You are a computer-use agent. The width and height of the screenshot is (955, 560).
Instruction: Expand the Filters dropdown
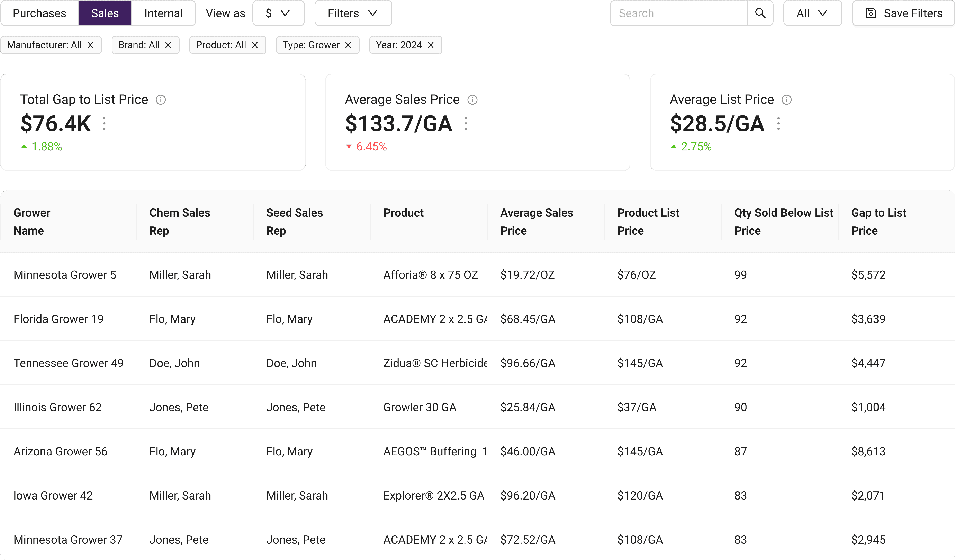(353, 13)
